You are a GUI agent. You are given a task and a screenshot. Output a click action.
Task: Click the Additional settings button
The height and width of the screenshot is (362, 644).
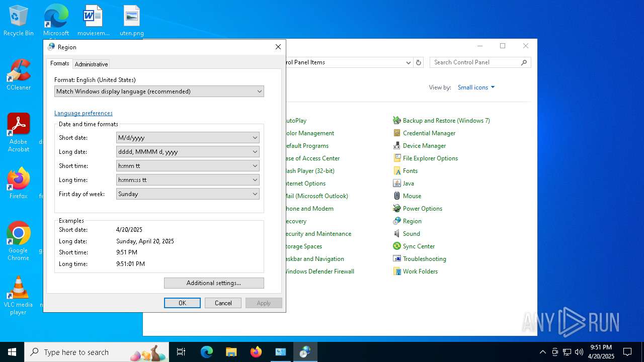[214, 283]
